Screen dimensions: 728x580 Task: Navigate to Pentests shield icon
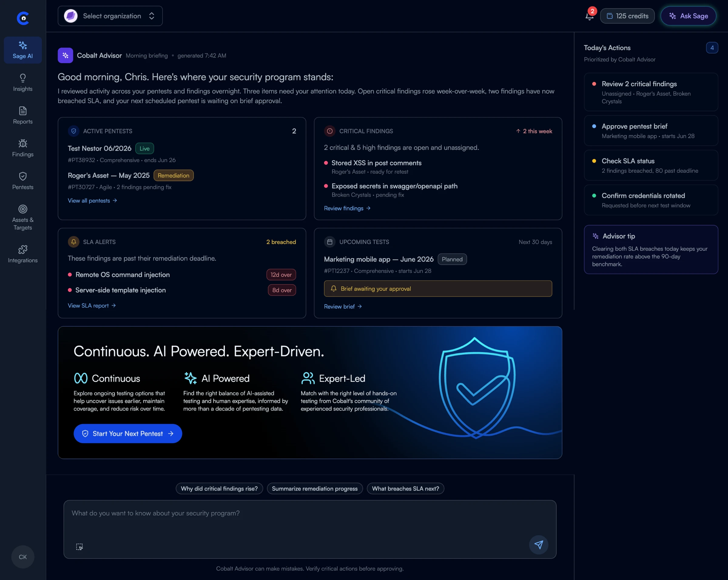coord(23,181)
